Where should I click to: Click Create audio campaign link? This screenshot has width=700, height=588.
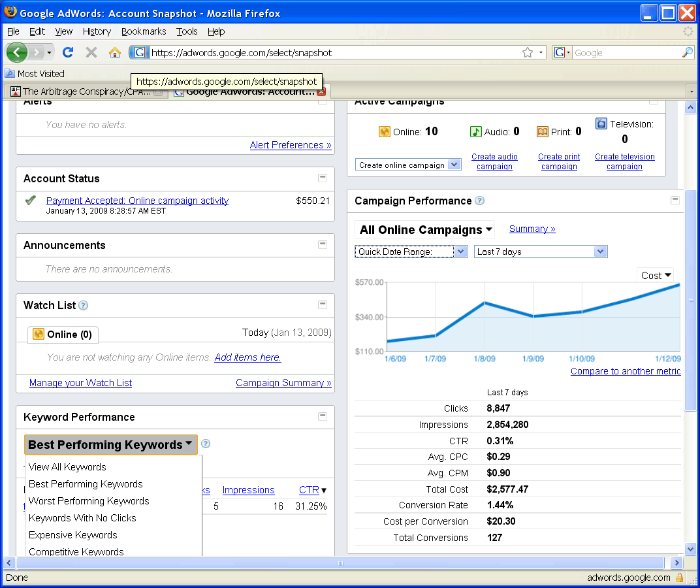pos(495,161)
